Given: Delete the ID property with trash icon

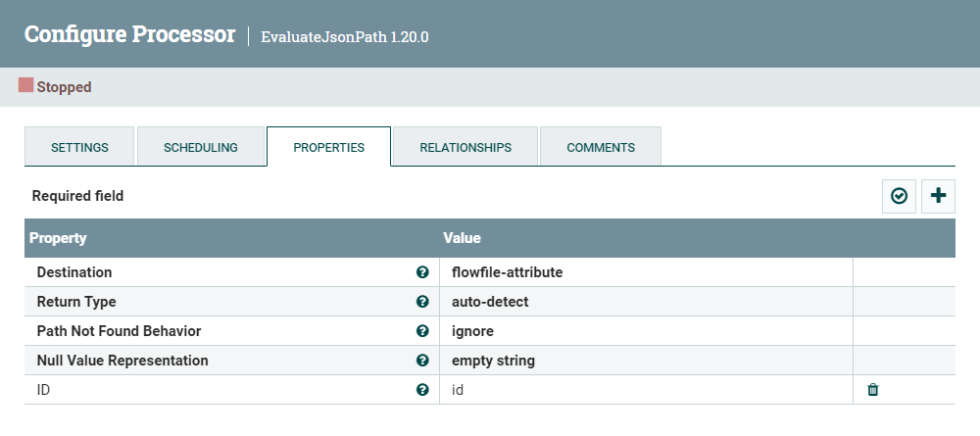Looking at the screenshot, I should tap(873, 390).
